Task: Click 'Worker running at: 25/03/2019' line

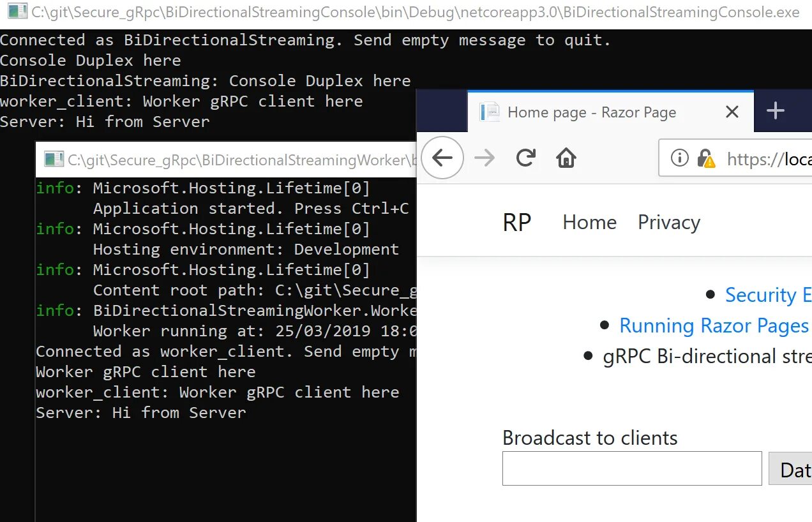Action: coord(255,331)
